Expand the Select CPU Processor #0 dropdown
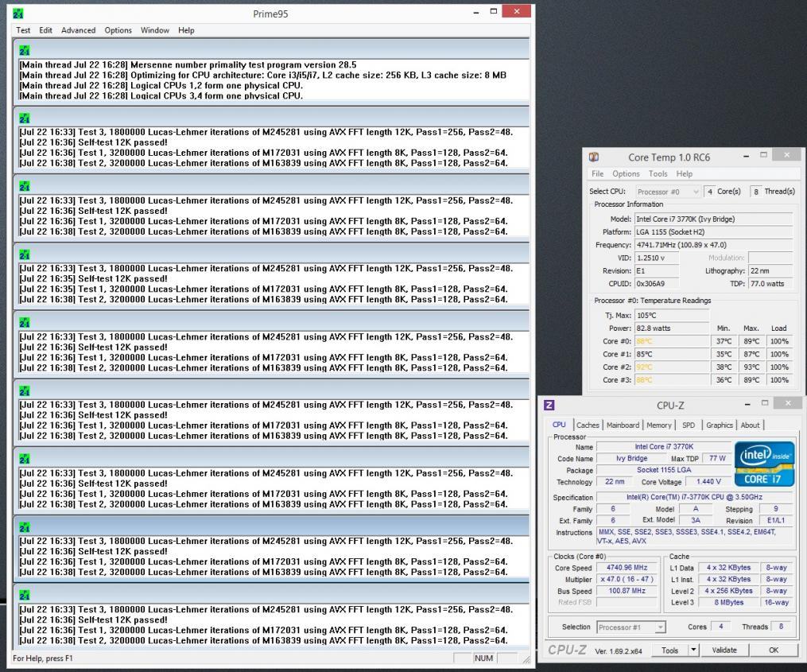Screen dimensions: 807x672 click(x=696, y=192)
